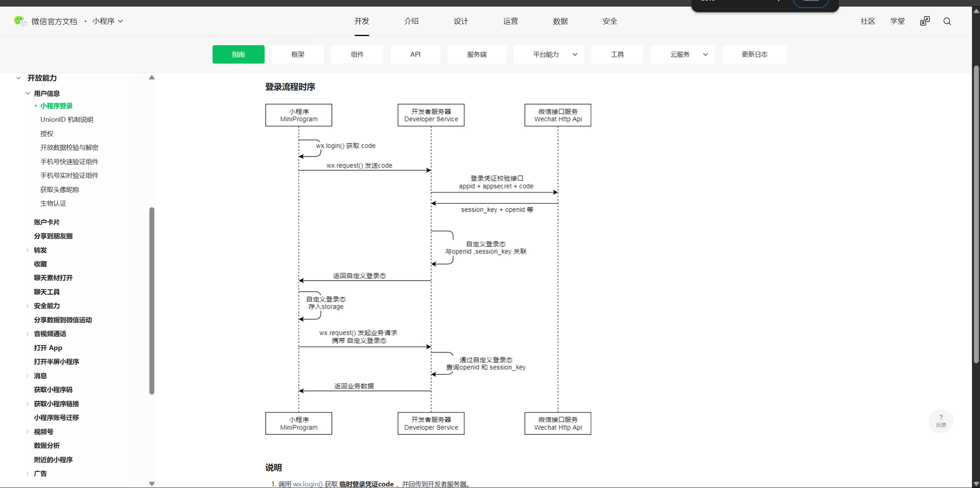Image resolution: width=980 pixels, height=488 pixels.
Task: Expand the 视频号 tree item
Action: 28,432
